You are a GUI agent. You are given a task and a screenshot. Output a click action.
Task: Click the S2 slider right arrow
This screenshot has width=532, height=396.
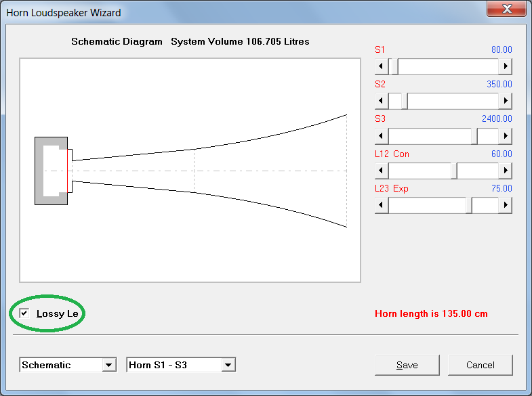pyautogui.click(x=505, y=101)
